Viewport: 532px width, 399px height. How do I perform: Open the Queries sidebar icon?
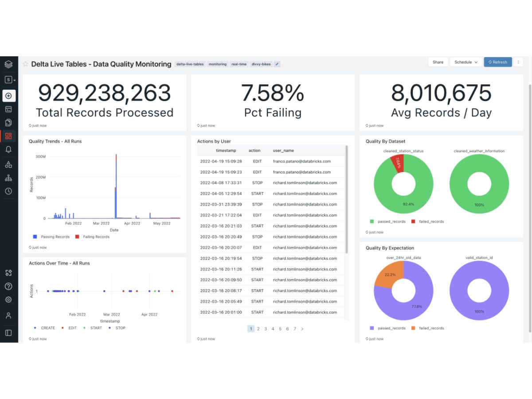[x=8, y=122]
